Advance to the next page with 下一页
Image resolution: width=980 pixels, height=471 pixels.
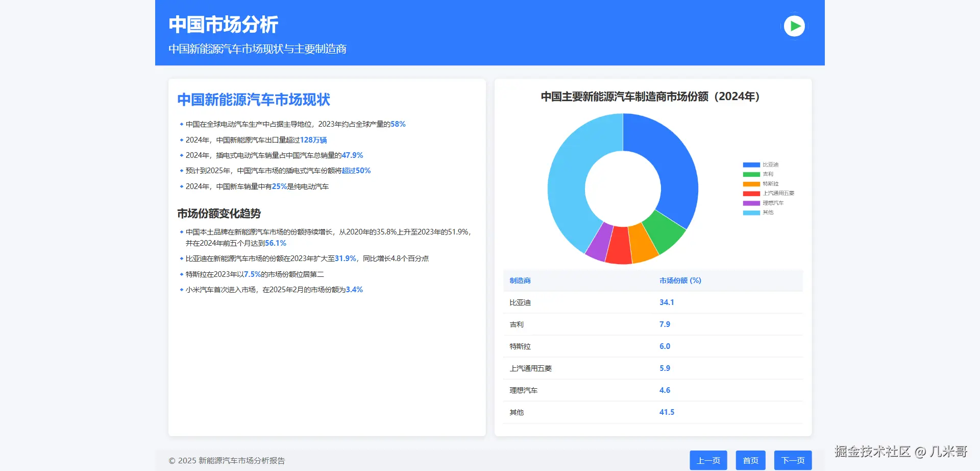[793, 460]
